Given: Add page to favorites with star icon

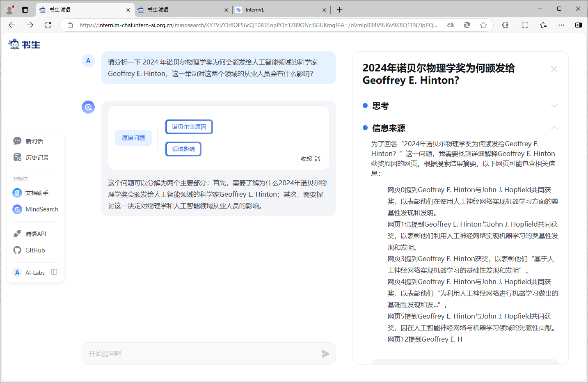Looking at the screenshot, I should (483, 25).
